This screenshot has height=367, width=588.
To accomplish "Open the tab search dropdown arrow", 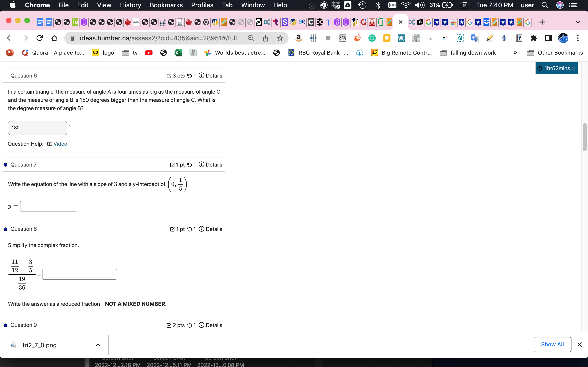I will pos(578,22).
